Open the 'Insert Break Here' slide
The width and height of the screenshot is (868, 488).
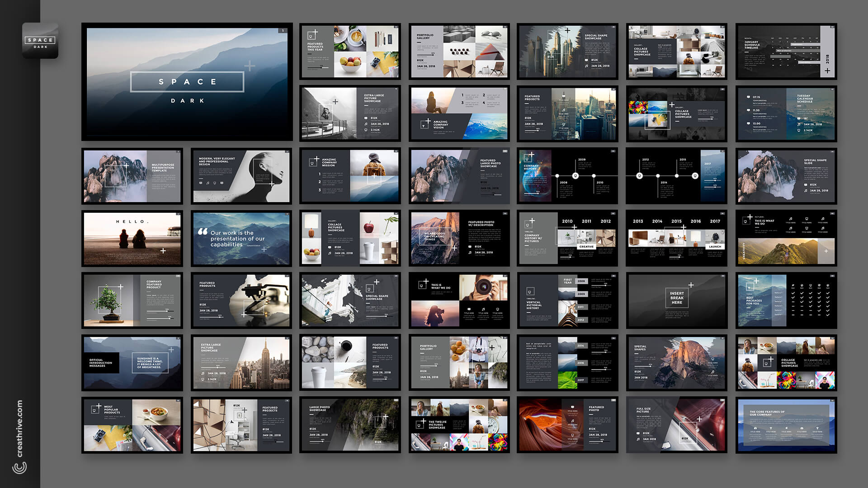click(x=676, y=300)
